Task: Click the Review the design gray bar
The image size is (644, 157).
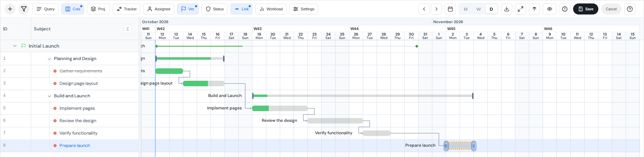Action: click(335, 121)
